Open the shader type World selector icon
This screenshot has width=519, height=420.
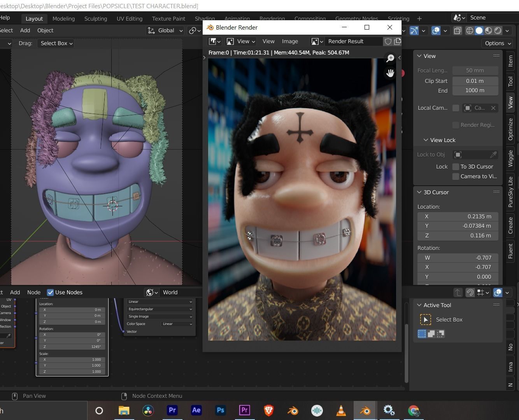click(152, 292)
